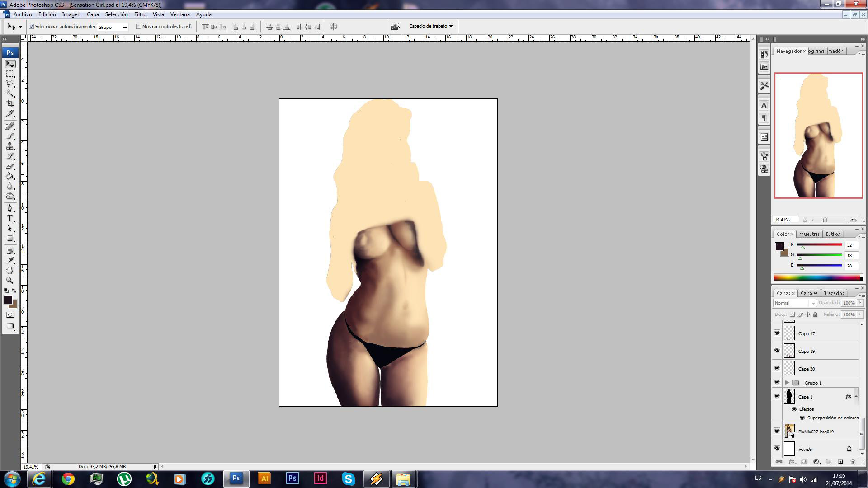868x488 pixels.
Task: Click the delete layer trash icon
Action: 853,461
